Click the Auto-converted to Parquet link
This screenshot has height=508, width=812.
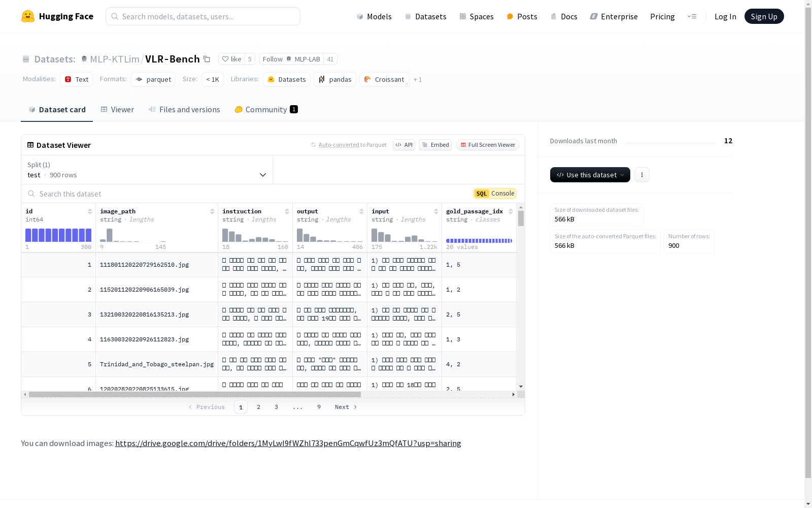[x=339, y=145]
